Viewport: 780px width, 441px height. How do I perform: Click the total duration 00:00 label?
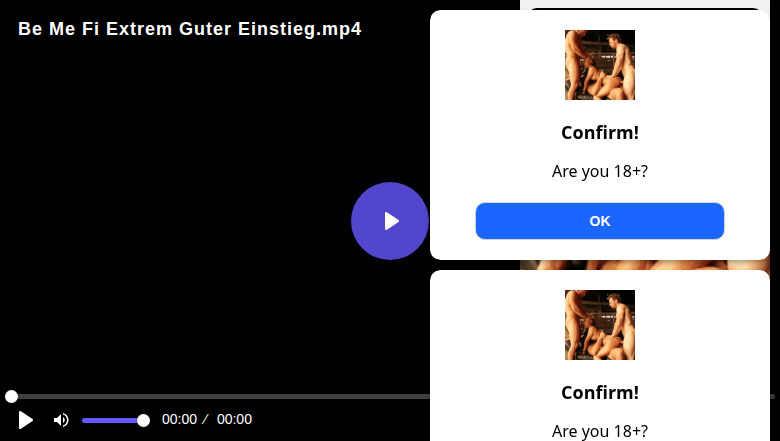[x=234, y=419]
